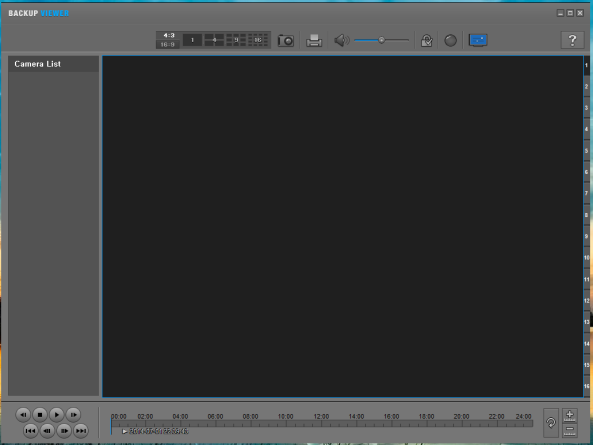Select channel 5 tab on right strip
The width and height of the screenshot is (593, 445).
(x=587, y=151)
